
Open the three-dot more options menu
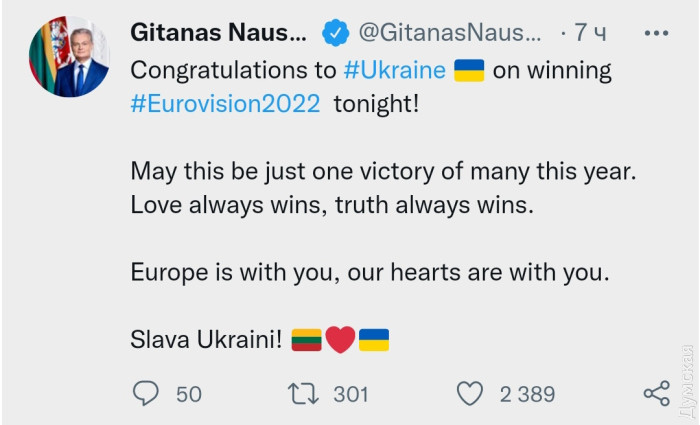pyautogui.click(x=656, y=34)
